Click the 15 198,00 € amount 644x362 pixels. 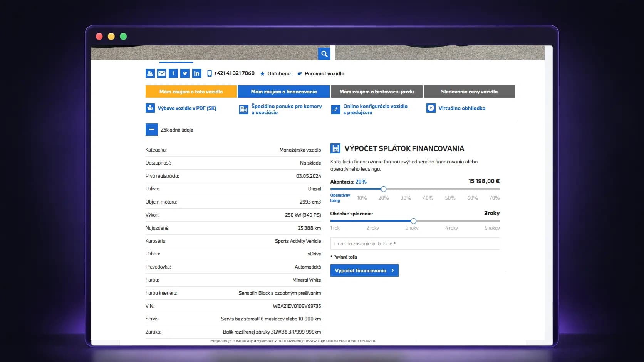pyautogui.click(x=484, y=181)
